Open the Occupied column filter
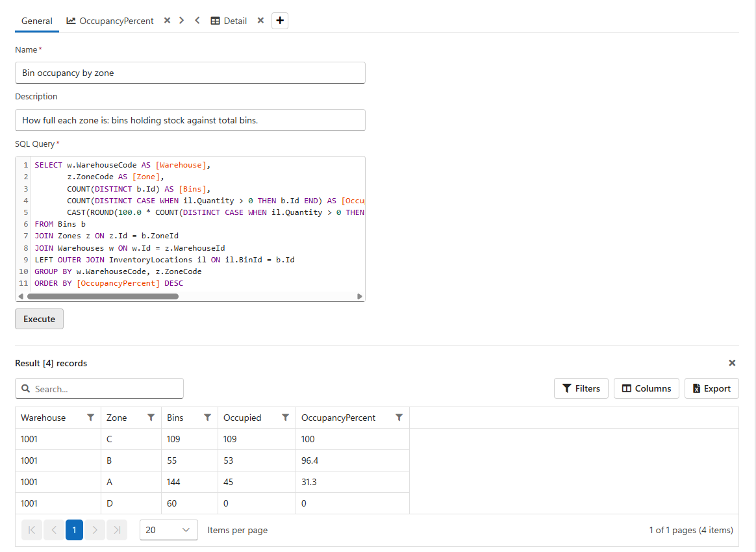The width and height of the screenshot is (756, 552). tap(285, 418)
